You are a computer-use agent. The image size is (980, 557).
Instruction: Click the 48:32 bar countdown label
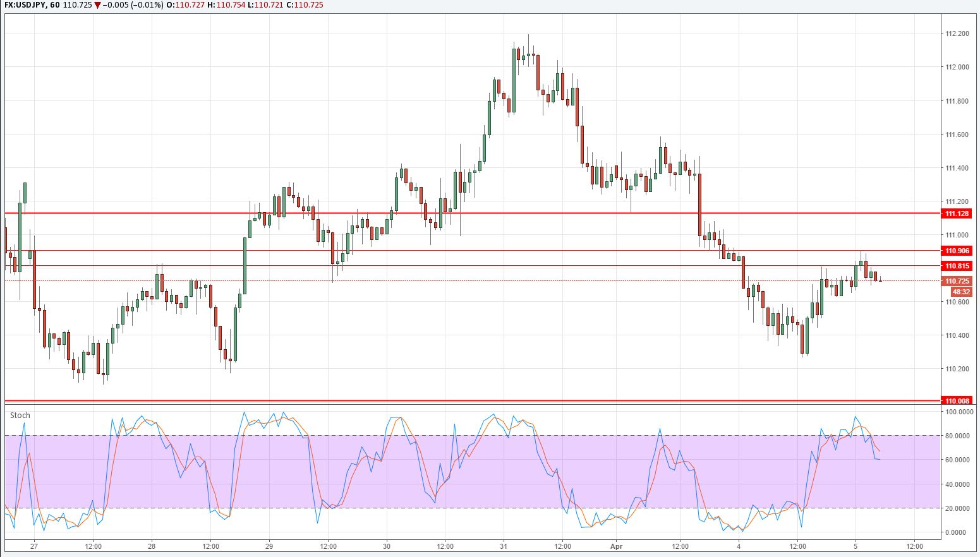(960, 292)
